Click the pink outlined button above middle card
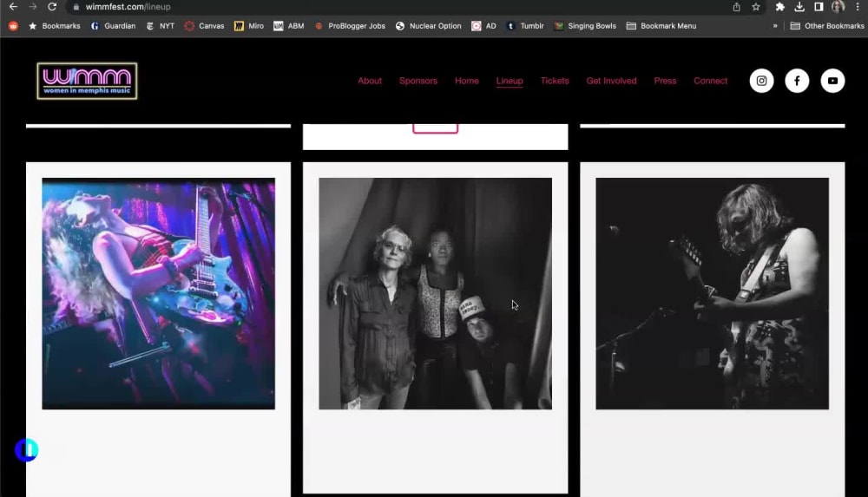 tap(435, 128)
